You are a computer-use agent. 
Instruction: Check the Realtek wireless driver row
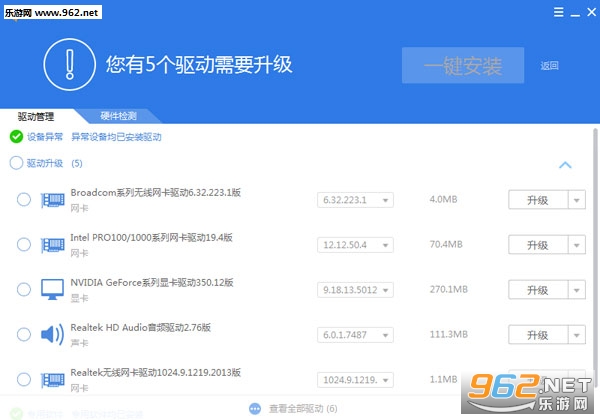[24, 379]
